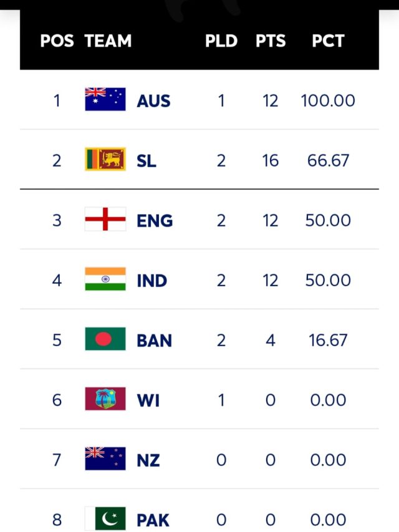399x532 pixels.
Task: Click the India flag icon
Action: click(105, 279)
